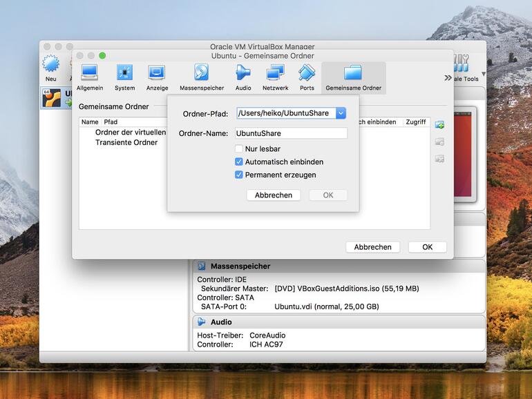The height and width of the screenshot is (399, 532).
Task: Open the Anzeige settings tab
Action: pyautogui.click(x=157, y=77)
